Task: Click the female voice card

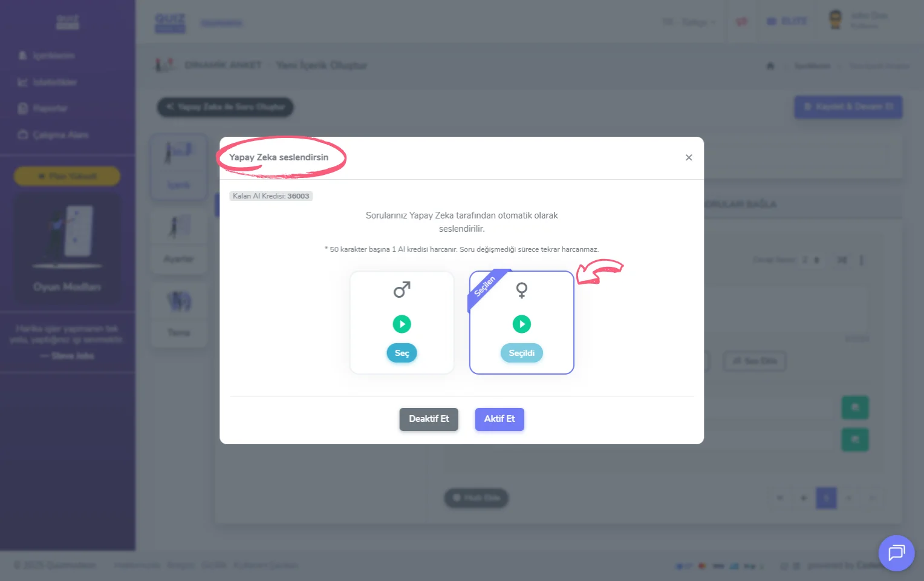Action: (522, 323)
